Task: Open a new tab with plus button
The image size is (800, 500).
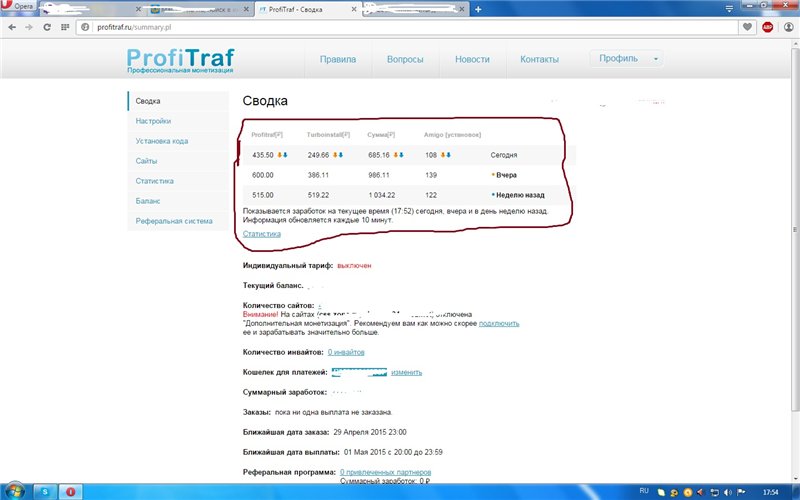Action: pos(478,9)
